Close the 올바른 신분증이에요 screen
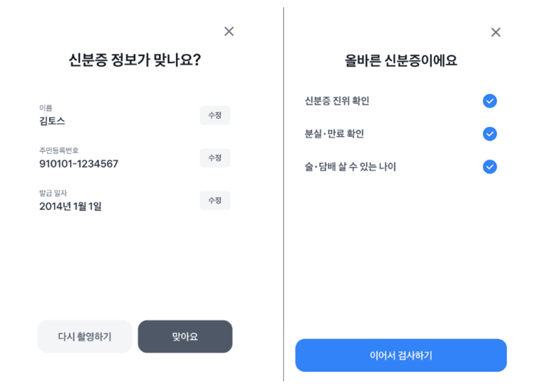The image size is (555, 392). (496, 32)
